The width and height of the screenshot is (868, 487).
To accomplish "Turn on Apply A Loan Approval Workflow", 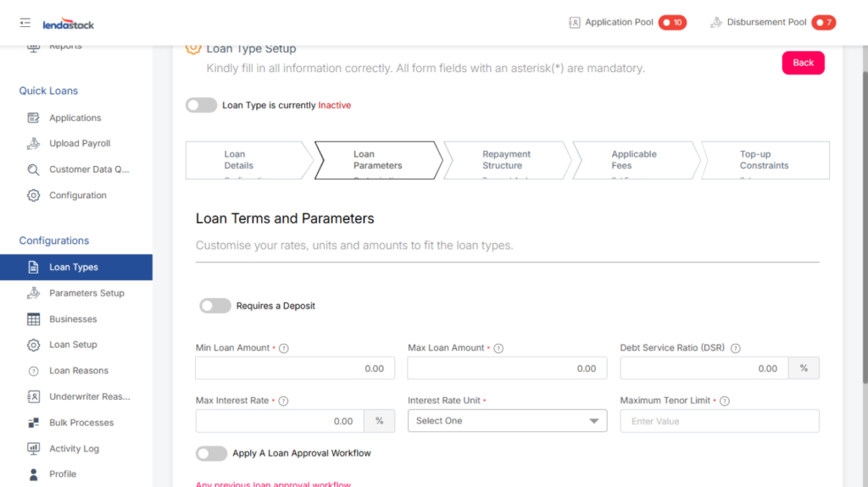I will (x=212, y=454).
